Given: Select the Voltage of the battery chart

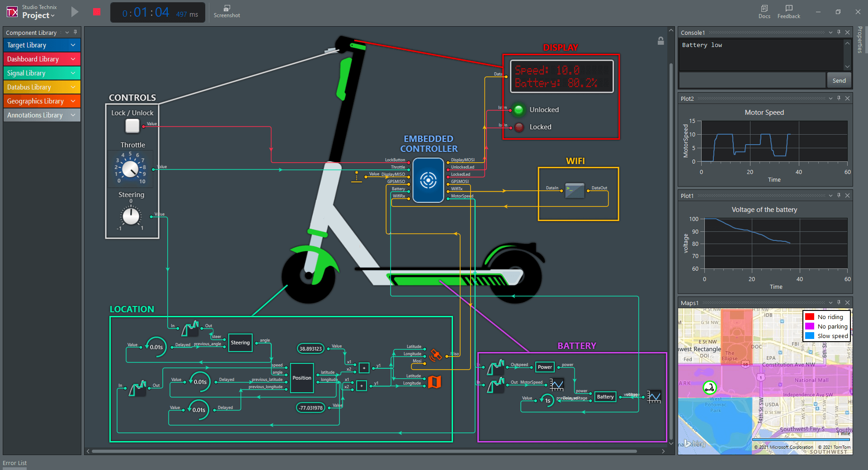Looking at the screenshot, I should (x=765, y=248).
